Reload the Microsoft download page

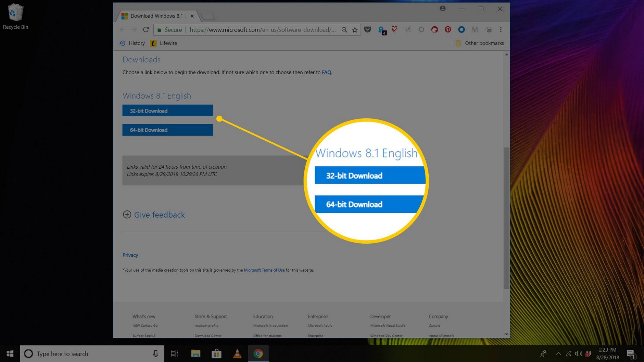(x=146, y=30)
